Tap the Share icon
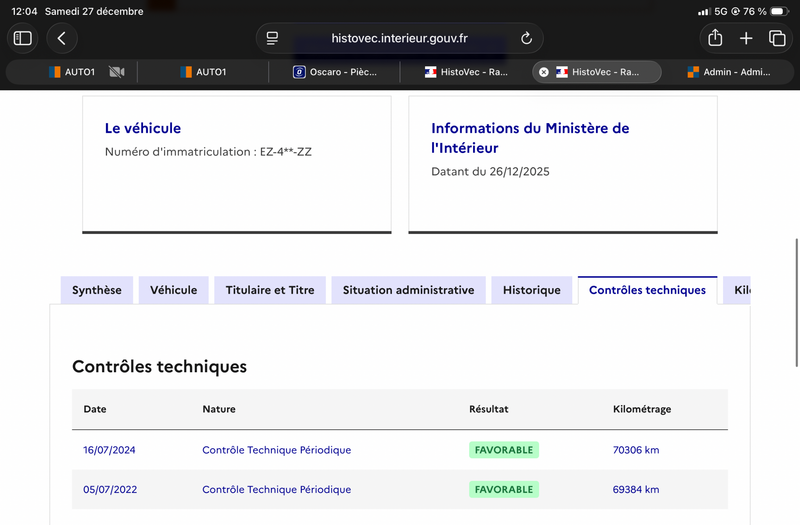 715,38
